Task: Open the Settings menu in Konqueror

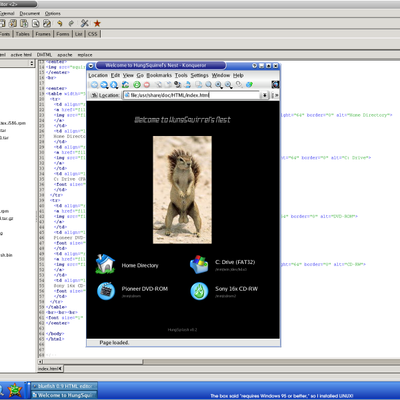Action: (199, 75)
